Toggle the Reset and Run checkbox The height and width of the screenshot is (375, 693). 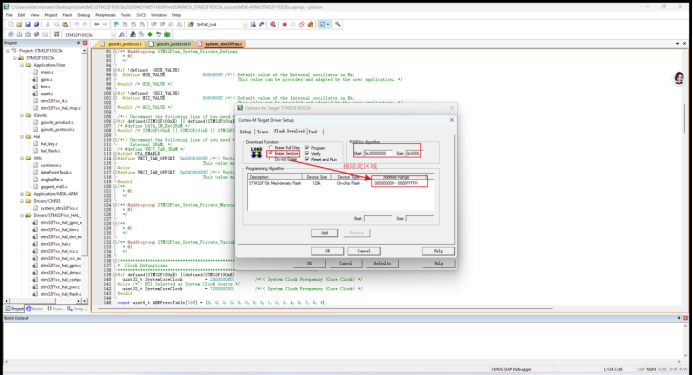307,159
